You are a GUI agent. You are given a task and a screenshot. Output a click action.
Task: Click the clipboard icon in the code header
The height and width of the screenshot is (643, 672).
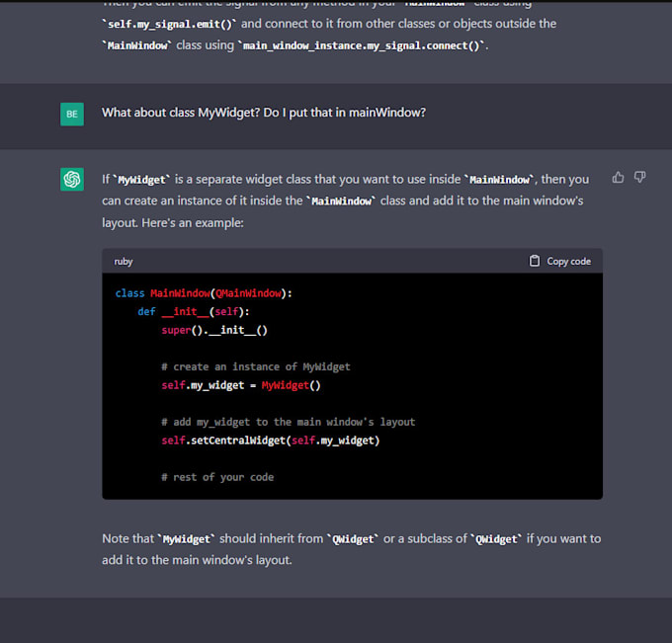click(x=535, y=261)
